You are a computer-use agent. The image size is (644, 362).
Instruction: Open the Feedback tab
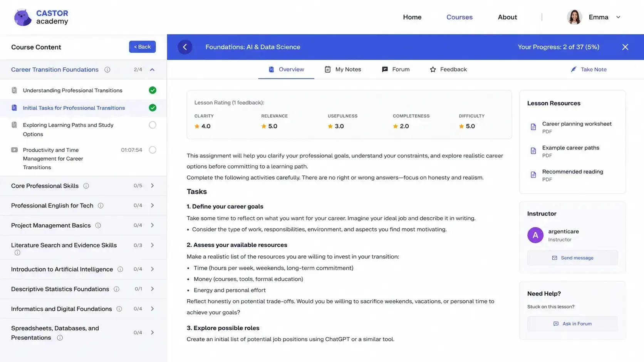pos(448,69)
